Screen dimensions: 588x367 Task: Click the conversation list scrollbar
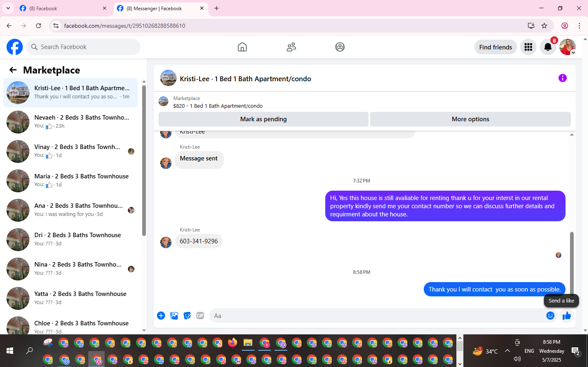[x=144, y=160]
